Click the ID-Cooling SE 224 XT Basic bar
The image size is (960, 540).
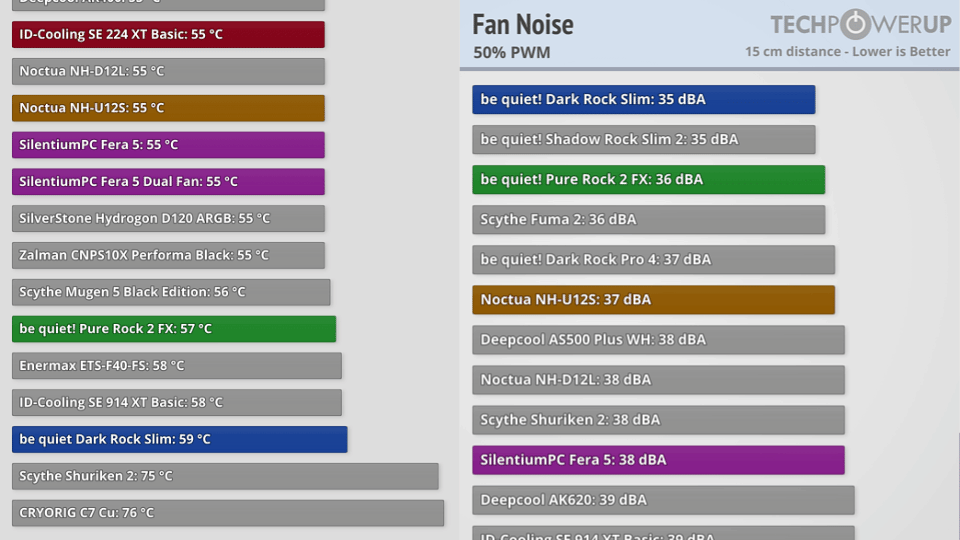pyautogui.click(x=168, y=35)
